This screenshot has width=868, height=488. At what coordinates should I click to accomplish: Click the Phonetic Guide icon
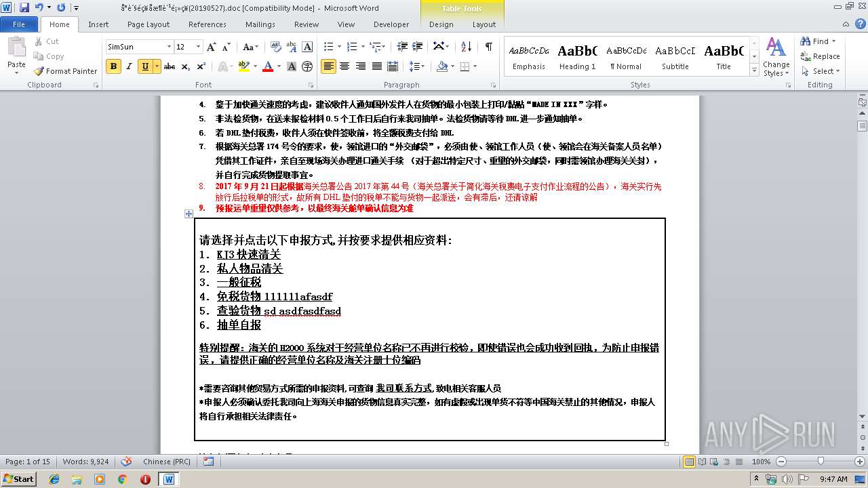292,47
